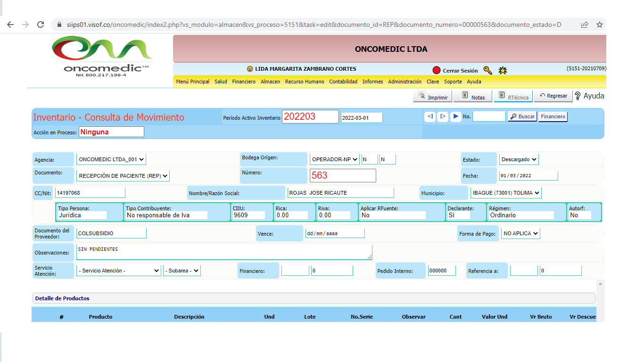Viewport: 644px width, 362px height.
Task: Click the golden key icon
Action: 488,71
